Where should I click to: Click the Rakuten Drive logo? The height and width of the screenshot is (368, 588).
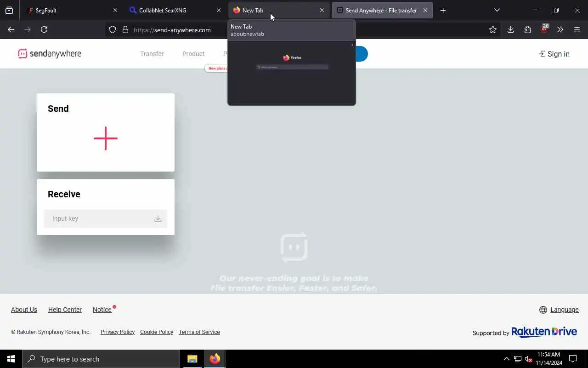coord(544,332)
